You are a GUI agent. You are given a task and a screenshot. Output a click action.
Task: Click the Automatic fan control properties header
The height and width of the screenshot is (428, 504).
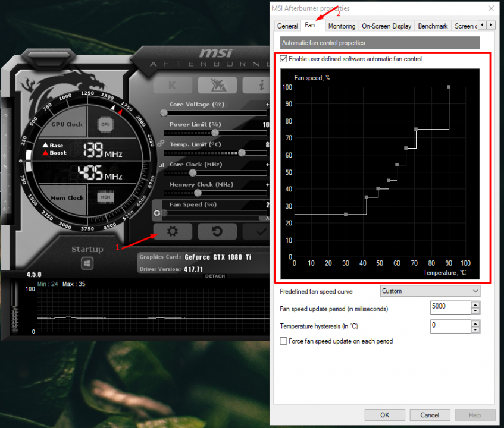tap(380, 43)
